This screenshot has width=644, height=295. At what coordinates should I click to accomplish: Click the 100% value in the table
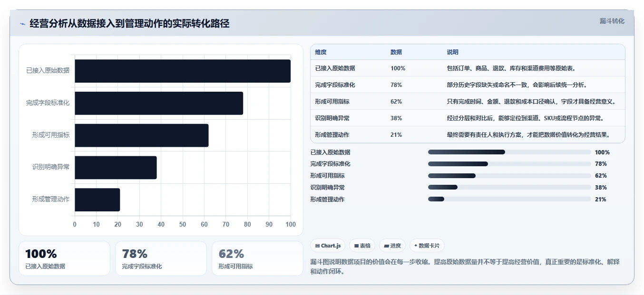398,68
